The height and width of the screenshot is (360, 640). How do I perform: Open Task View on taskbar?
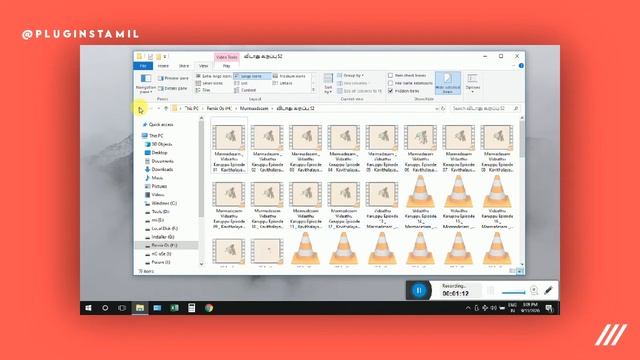point(122,308)
